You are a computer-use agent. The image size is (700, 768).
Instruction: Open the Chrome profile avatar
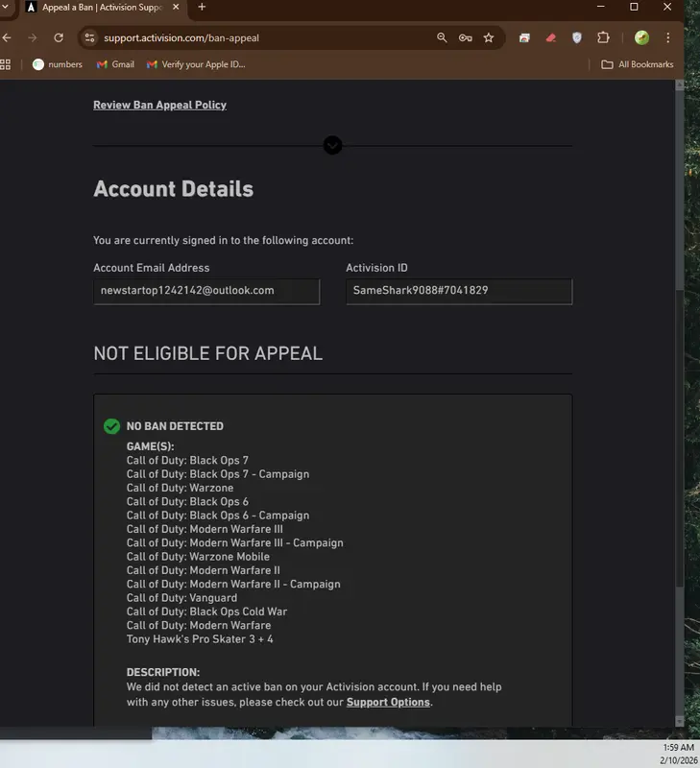pos(641,37)
